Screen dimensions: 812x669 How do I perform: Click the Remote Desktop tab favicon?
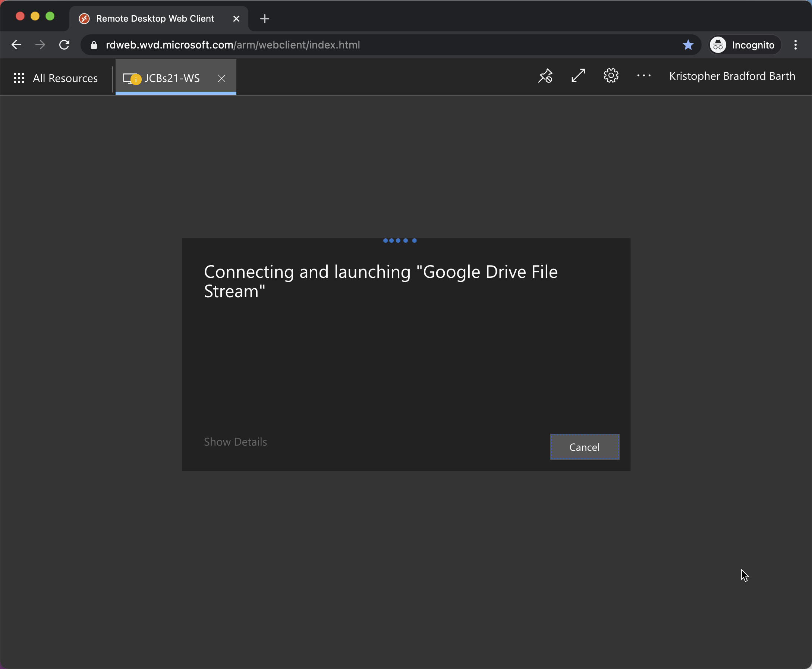(84, 19)
